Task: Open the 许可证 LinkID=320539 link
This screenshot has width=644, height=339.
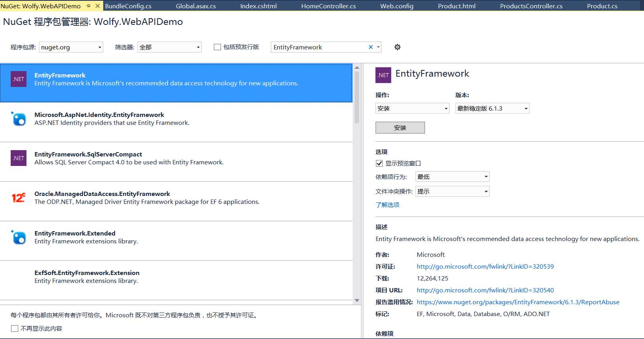Action: click(485, 266)
